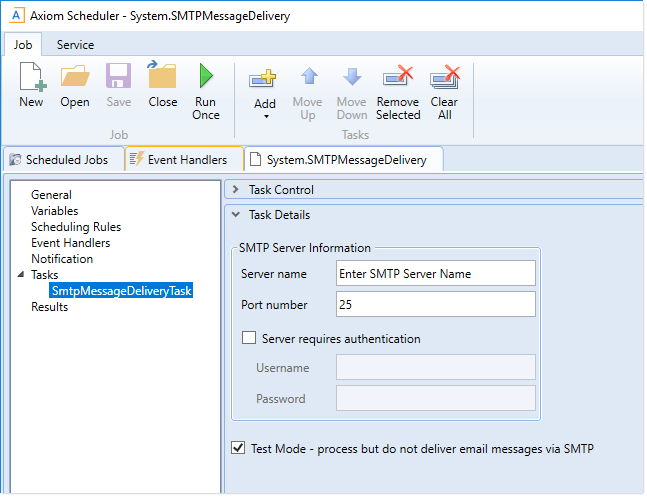
Task: Click the Scheduled Jobs tab icon
Action: 15,160
